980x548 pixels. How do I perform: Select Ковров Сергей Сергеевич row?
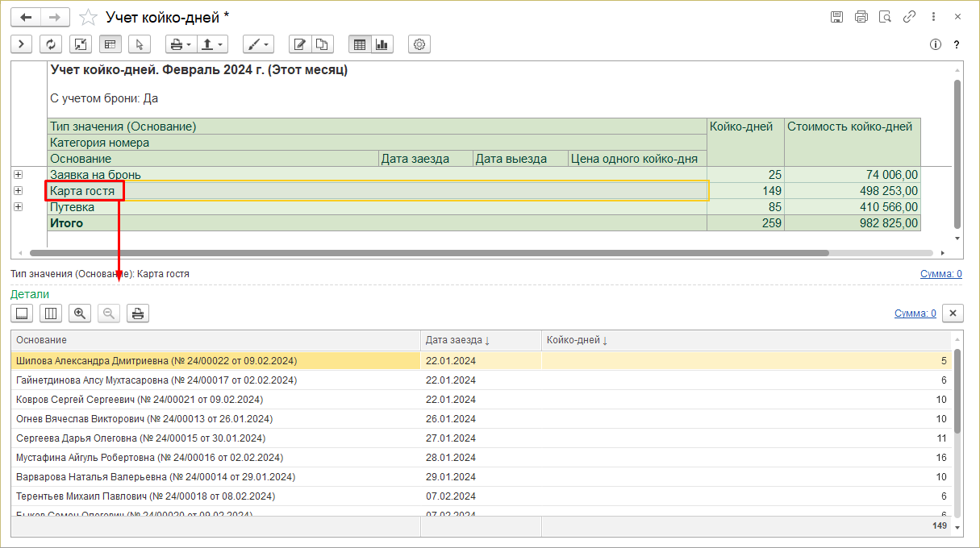[140, 400]
